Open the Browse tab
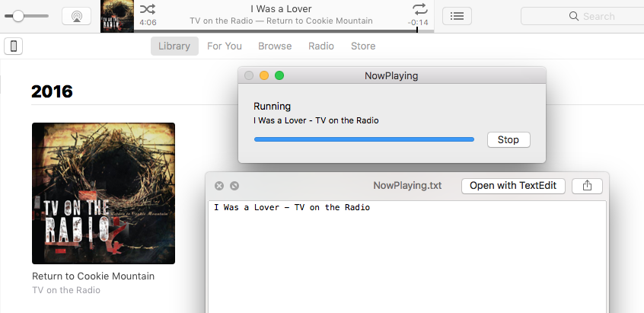The width and height of the screenshot is (644, 313). click(275, 46)
